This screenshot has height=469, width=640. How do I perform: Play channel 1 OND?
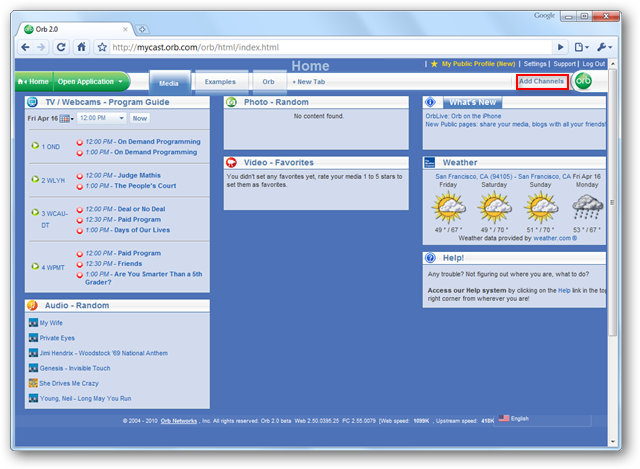click(x=35, y=145)
